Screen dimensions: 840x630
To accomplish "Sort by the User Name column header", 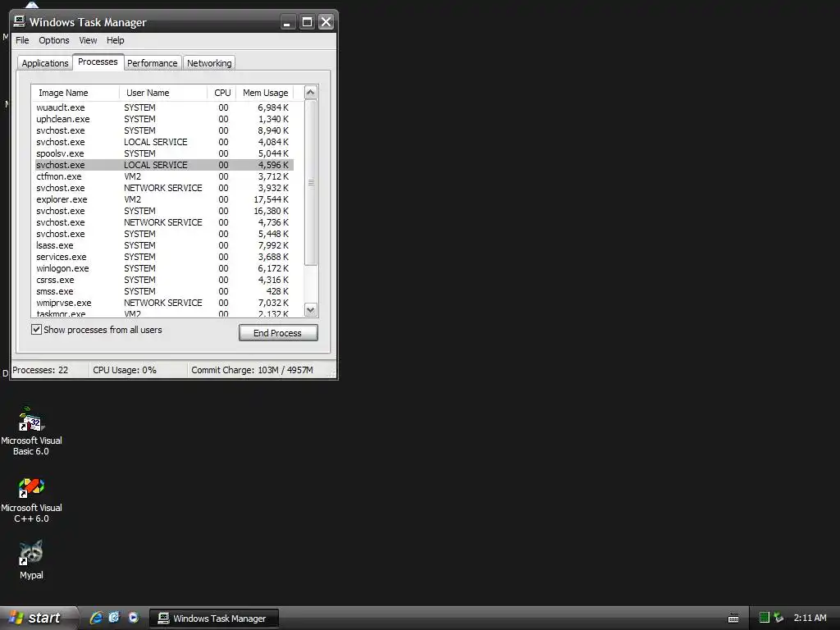I will click(x=163, y=93).
